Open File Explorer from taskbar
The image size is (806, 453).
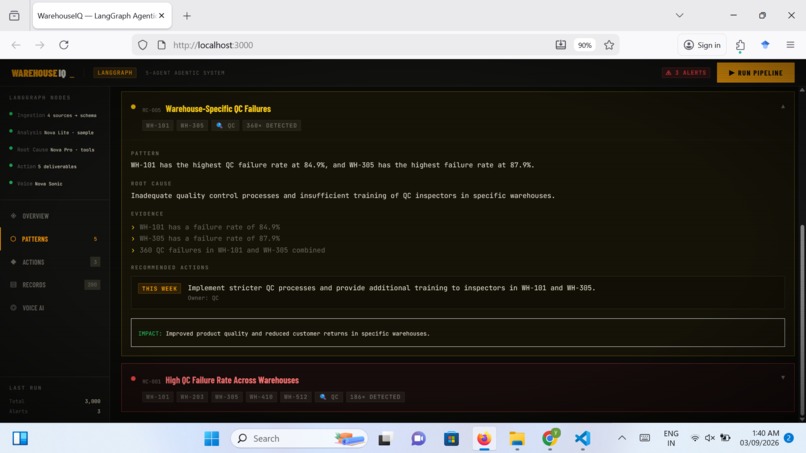pos(517,439)
